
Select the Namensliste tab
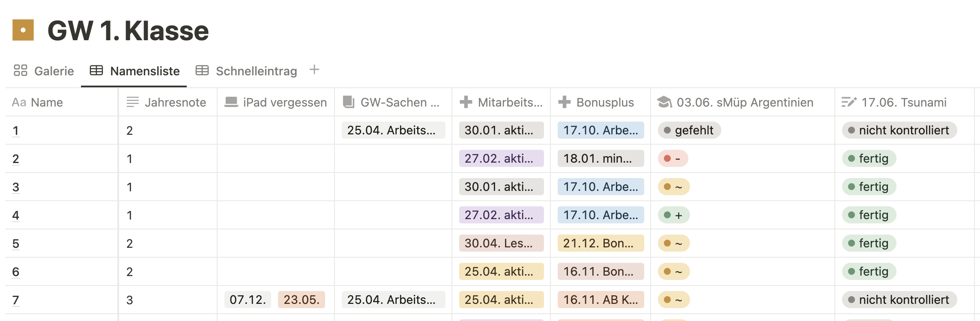(x=134, y=71)
